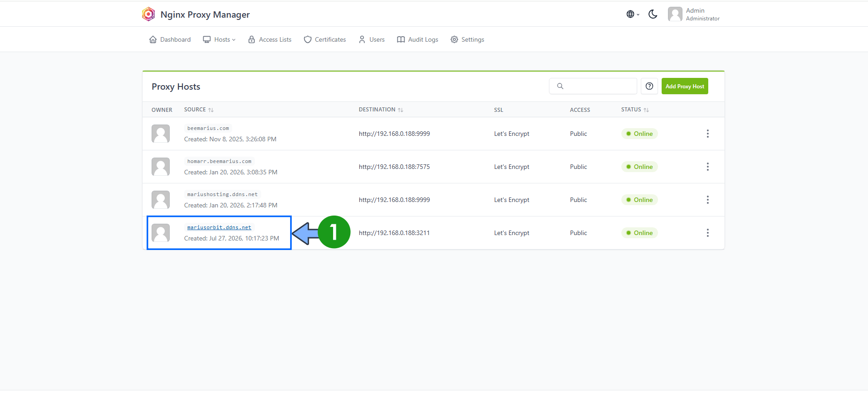Open the homarr.beemarius.com source link
This screenshot has height=394, width=868.
click(x=219, y=161)
